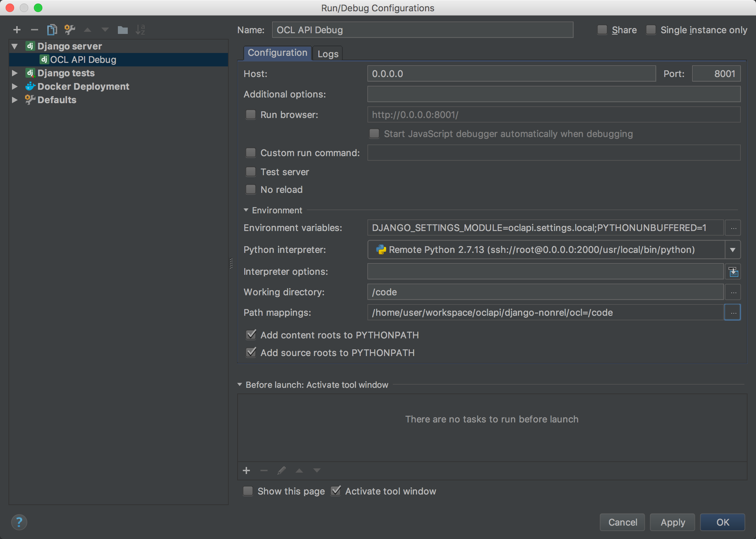
Task: Click into the Additional options field
Action: [553, 94]
